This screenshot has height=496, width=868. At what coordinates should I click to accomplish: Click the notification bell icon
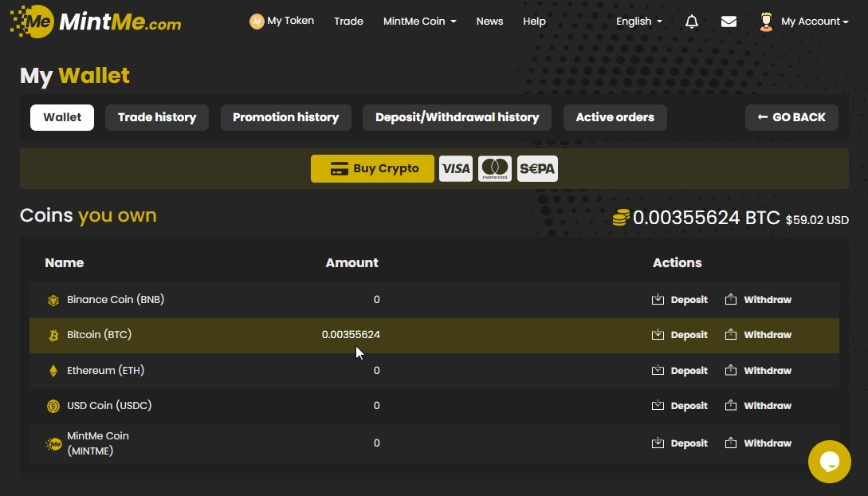point(692,22)
